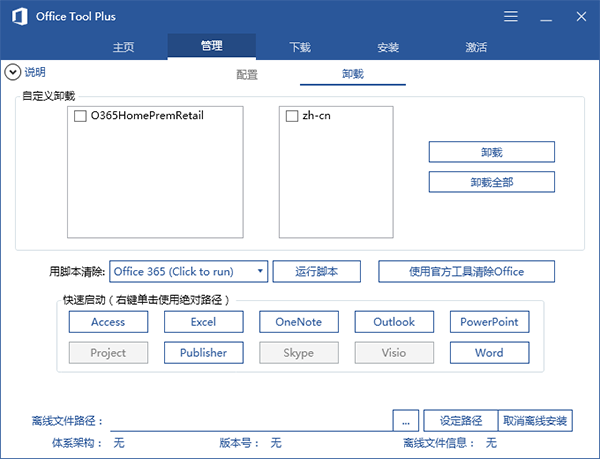Viewport: 600px width, 459px height.
Task: Click the zh-cn label text
Action: click(x=316, y=116)
